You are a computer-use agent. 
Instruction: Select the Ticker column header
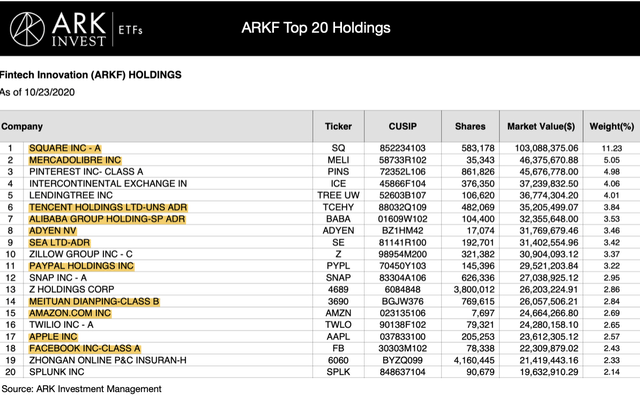pos(338,127)
